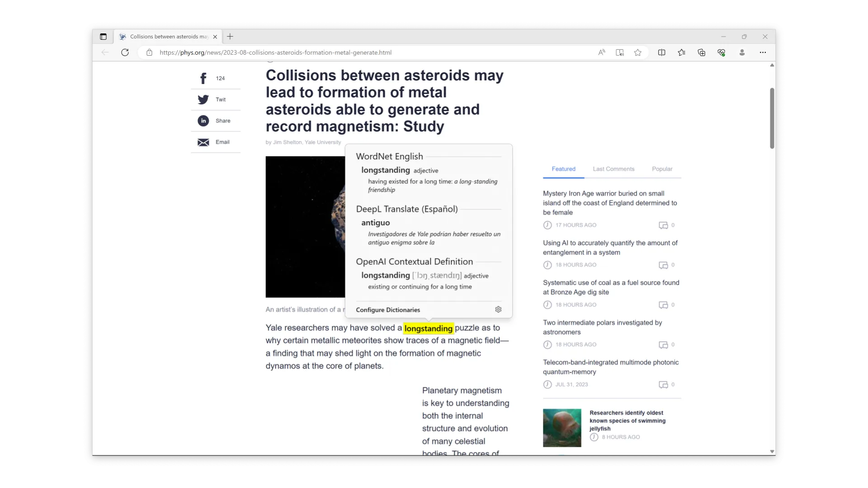The image size is (868, 488).
Task: Click the DeepL Translate (Español) heading
Action: [407, 209]
